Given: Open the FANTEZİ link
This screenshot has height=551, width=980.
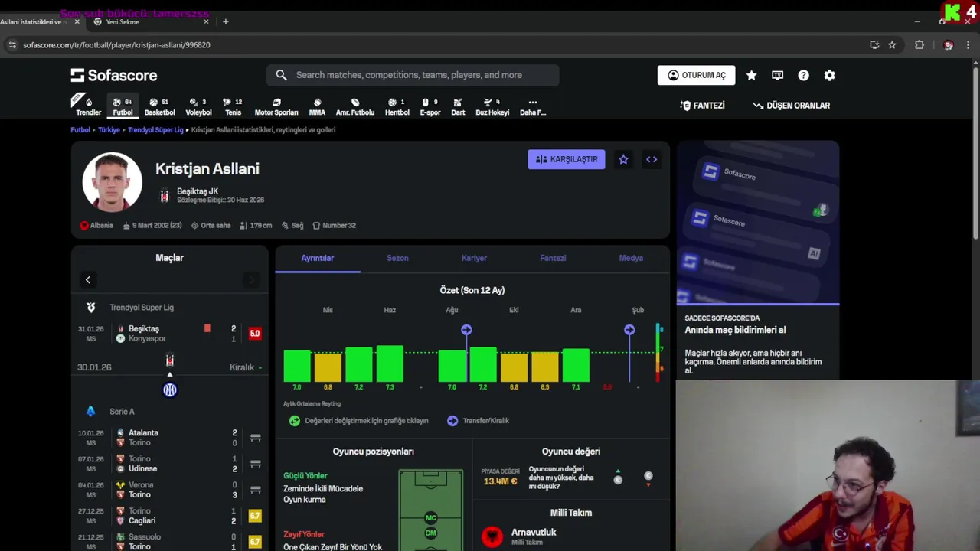Looking at the screenshot, I should [x=702, y=106].
